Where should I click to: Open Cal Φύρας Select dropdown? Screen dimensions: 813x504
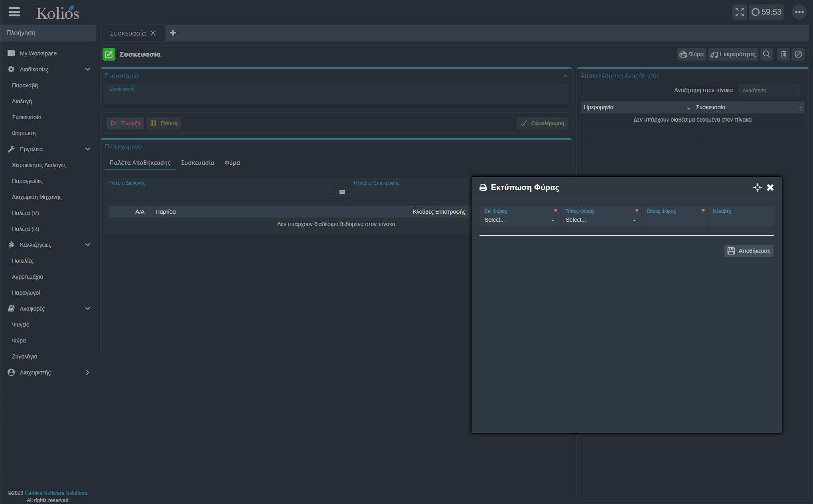pyautogui.click(x=519, y=217)
